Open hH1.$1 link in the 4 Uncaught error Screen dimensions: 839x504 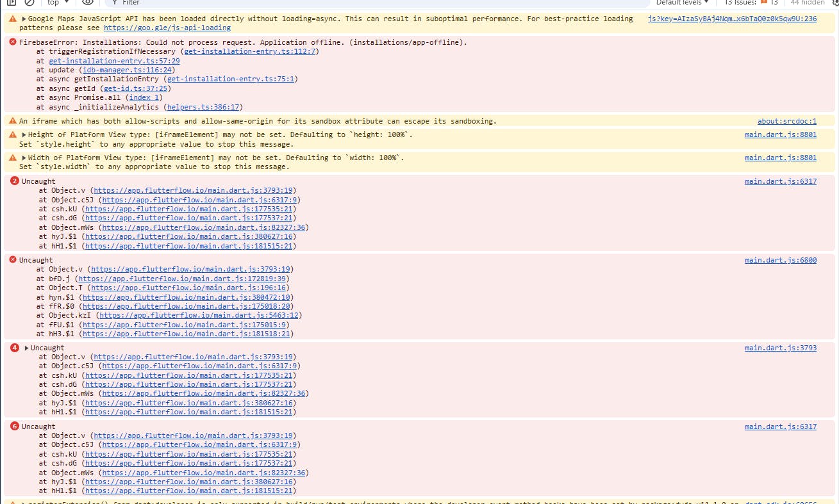click(x=190, y=412)
